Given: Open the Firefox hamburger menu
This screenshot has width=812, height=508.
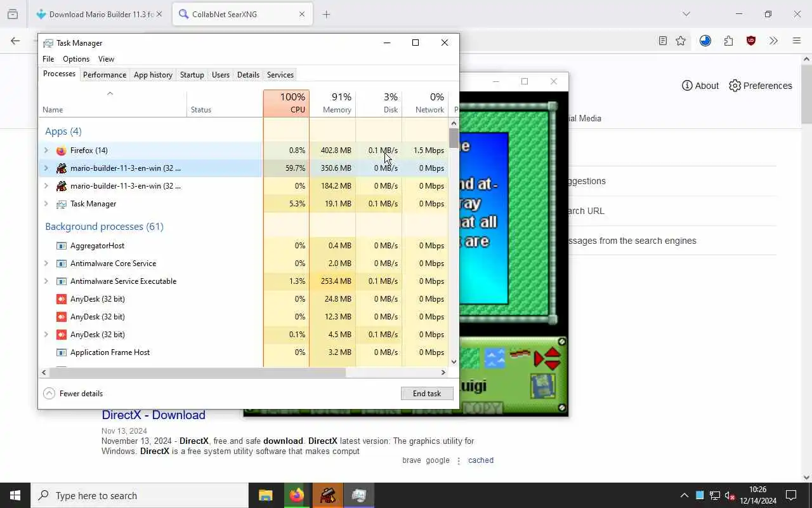Looking at the screenshot, I should pyautogui.click(x=797, y=41).
